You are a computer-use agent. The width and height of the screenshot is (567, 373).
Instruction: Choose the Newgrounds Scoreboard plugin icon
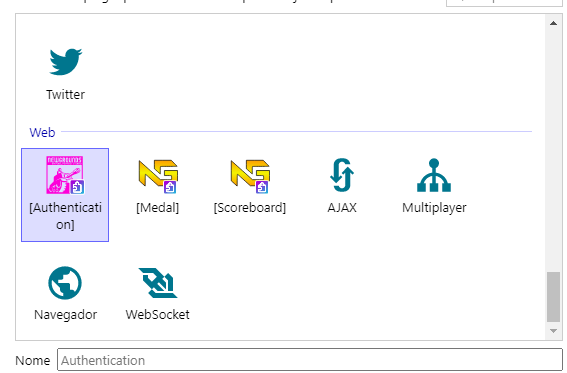click(250, 176)
